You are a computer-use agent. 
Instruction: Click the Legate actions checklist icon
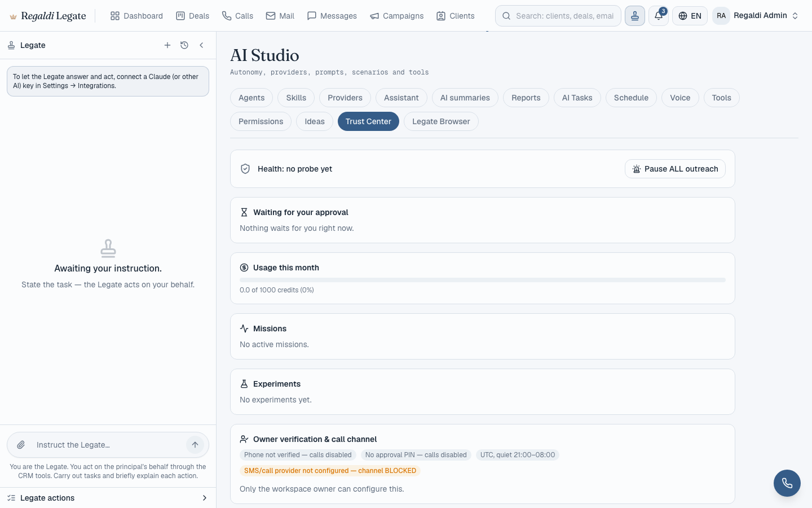tap(11, 498)
